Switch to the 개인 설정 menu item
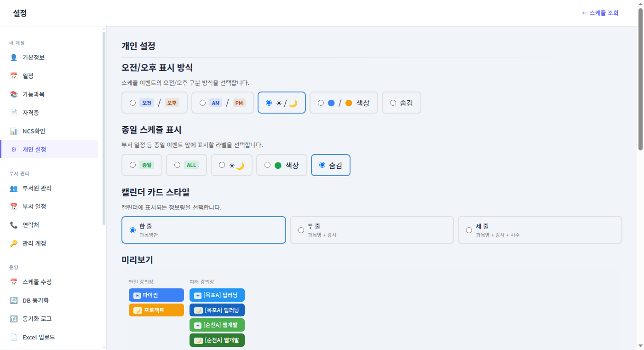 pos(34,149)
